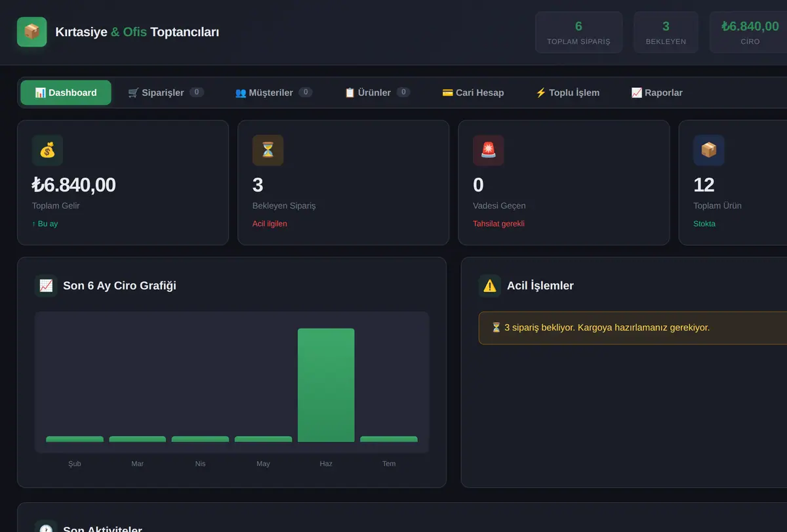Viewport: 787px width, 532px height.
Task: Click the package logo icon in header
Action: [31, 31]
